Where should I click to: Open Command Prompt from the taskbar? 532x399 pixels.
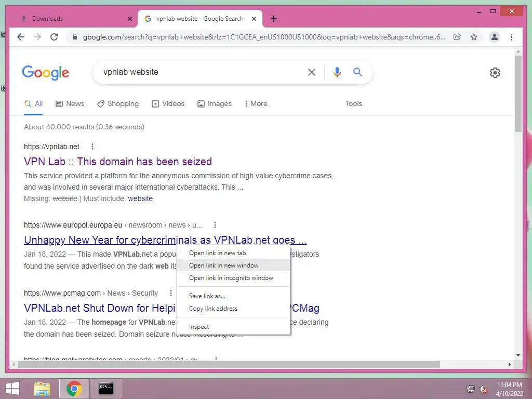pos(106,389)
